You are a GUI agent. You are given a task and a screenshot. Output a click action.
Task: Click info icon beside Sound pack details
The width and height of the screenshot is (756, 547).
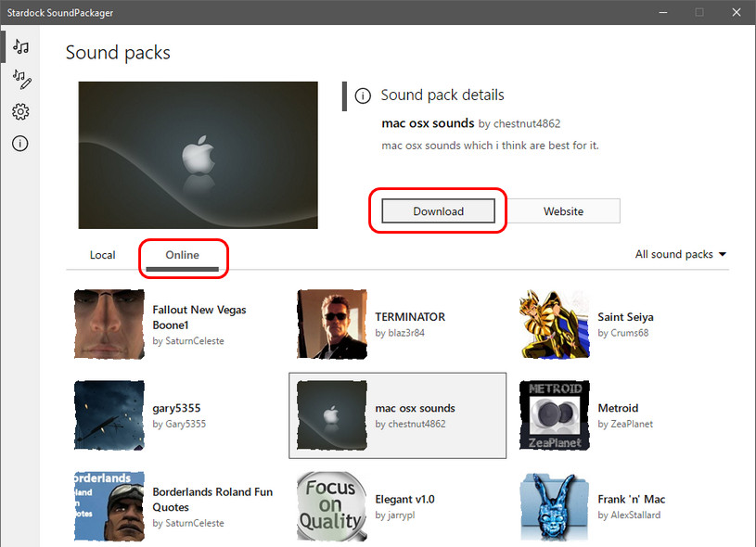364,95
